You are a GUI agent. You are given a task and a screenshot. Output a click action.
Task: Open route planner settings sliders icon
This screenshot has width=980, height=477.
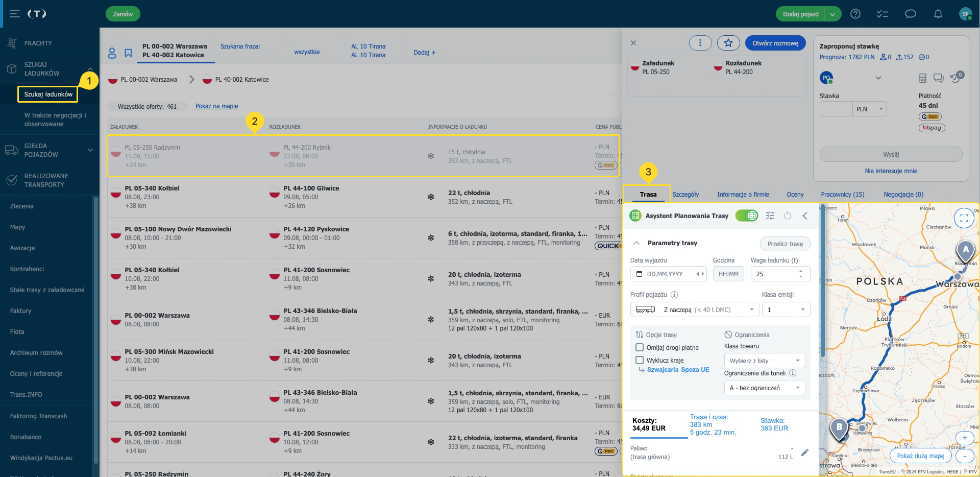click(770, 216)
